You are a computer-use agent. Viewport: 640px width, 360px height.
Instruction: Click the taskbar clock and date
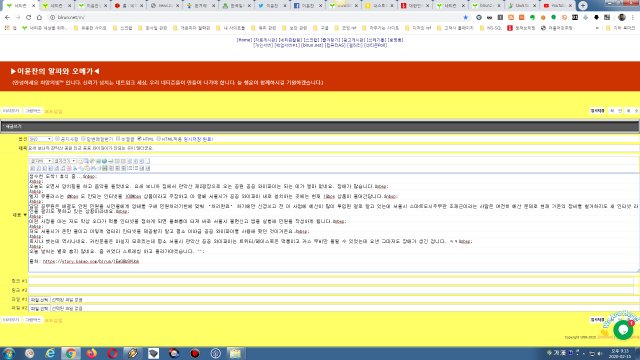click(x=620, y=353)
